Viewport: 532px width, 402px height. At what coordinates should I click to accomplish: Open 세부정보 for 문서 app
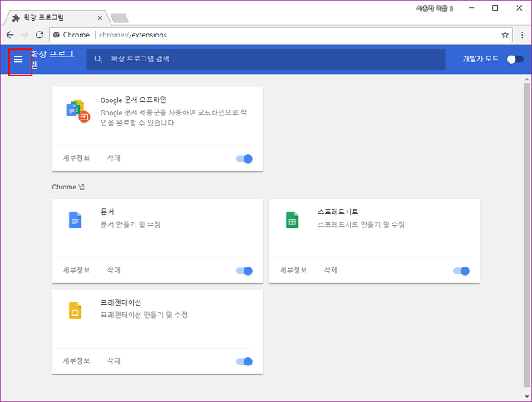tap(76, 270)
